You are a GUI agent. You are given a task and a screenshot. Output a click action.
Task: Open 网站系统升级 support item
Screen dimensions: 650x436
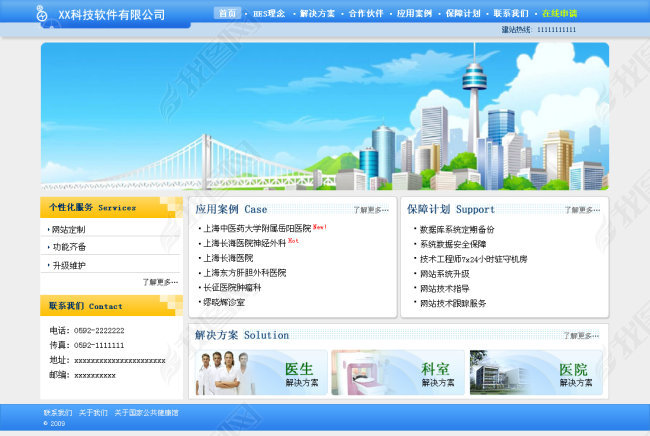444,274
